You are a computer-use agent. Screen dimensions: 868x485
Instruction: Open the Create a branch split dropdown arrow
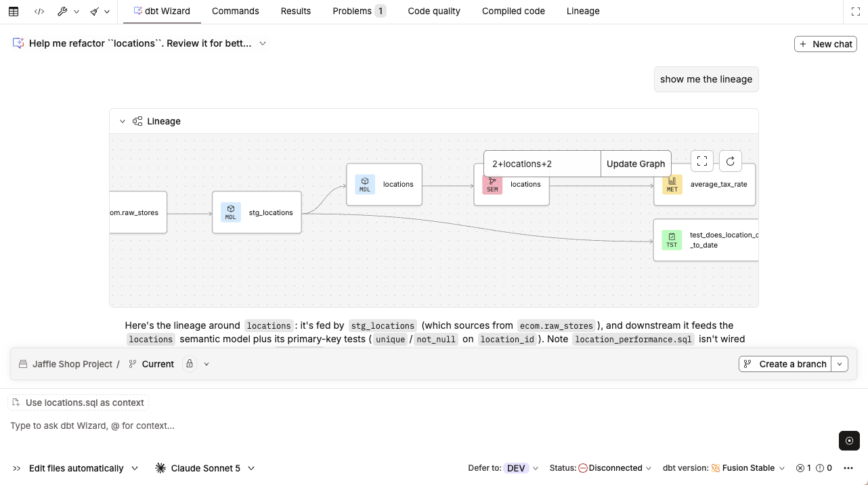(840, 364)
